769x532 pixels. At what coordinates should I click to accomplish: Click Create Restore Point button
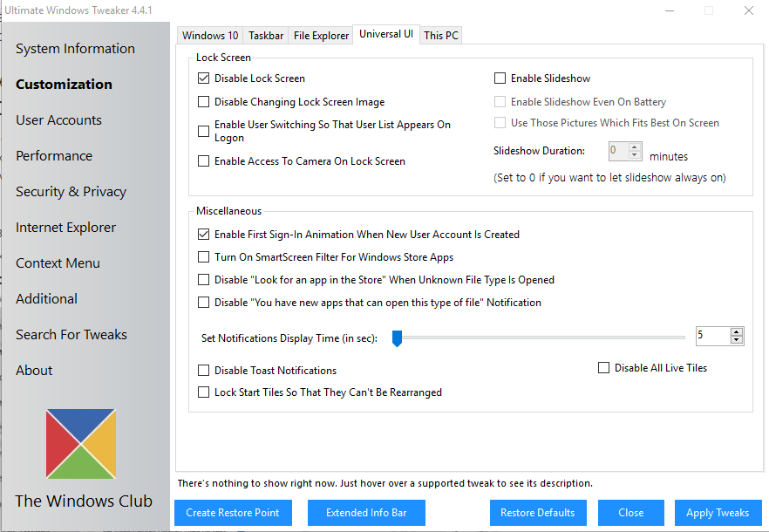click(233, 513)
